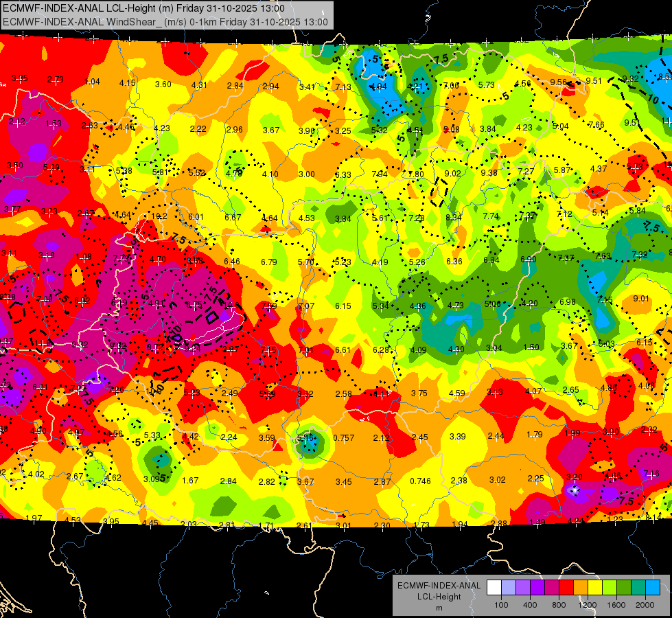The height and width of the screenshot is (618, 672).
Task: Click the wind shear value 0.746
Action: [x=420, y=481]
